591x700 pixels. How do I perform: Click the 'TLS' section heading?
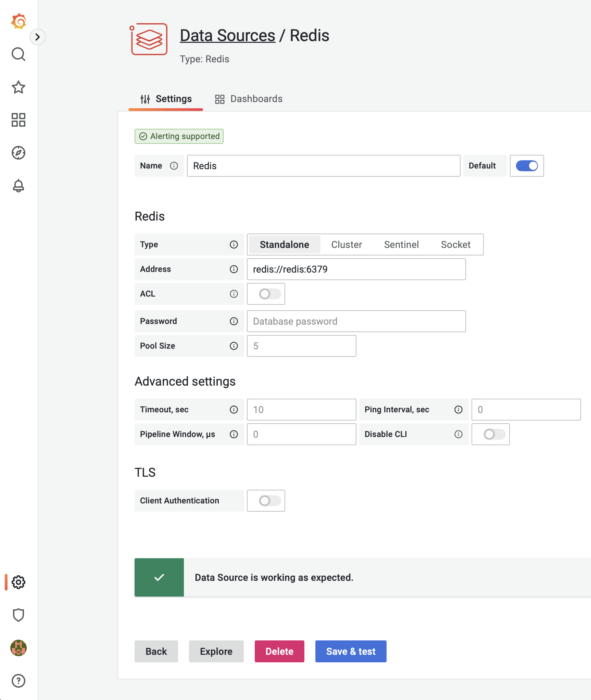tap(145, 473)
